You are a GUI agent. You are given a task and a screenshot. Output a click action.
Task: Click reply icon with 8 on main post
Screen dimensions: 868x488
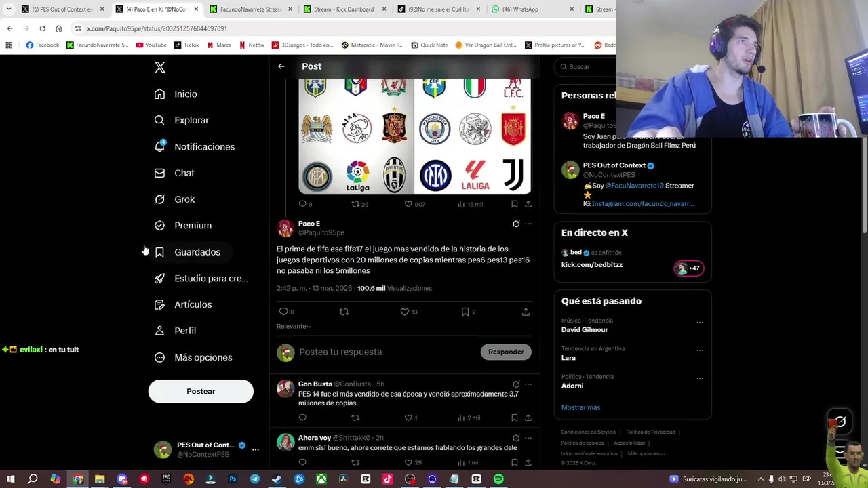pyautogui.click(x=283, y=312)
